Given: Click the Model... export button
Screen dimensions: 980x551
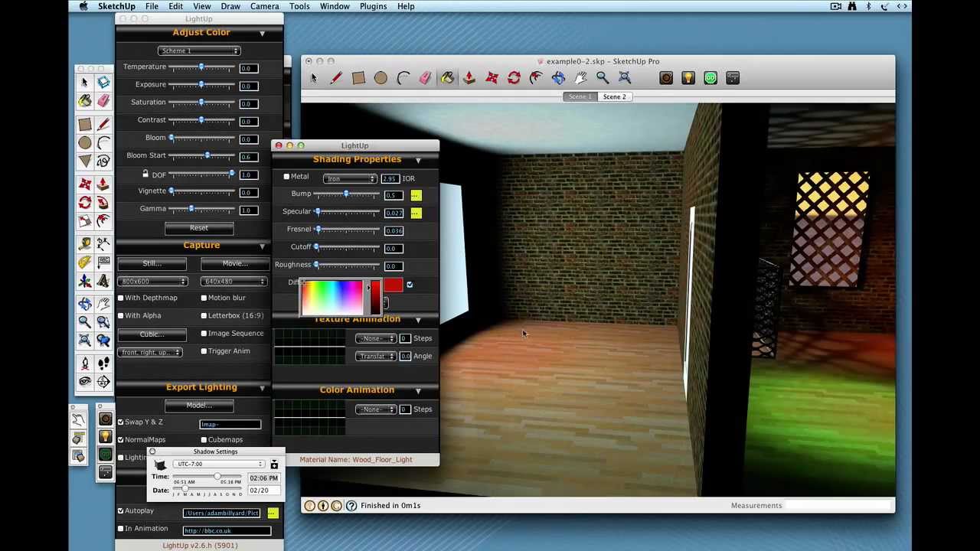Looking at the screenshot, I should [x=199, y=405].
